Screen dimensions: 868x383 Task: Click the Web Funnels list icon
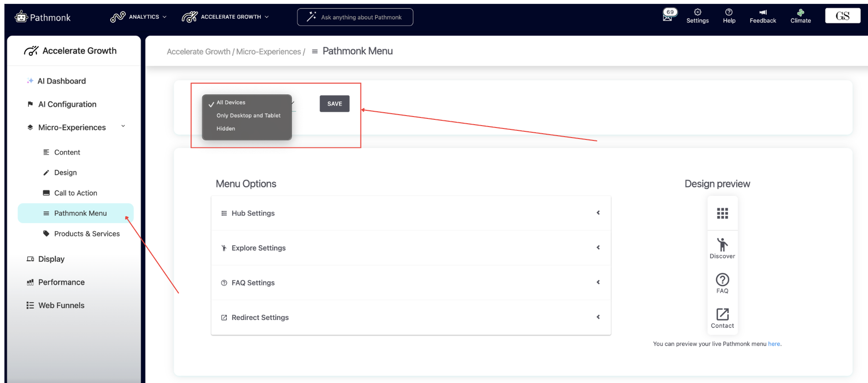click(30, 306)
